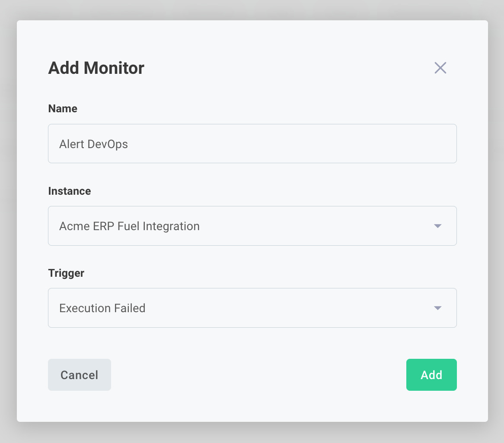Click the Add Monitor title

(96, 68)
